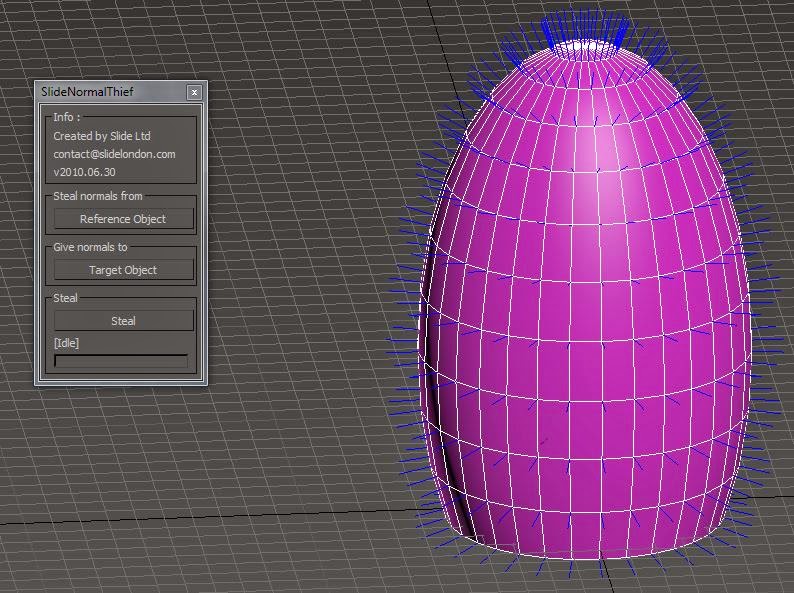Click the [Idle] status label

[66, 343]
